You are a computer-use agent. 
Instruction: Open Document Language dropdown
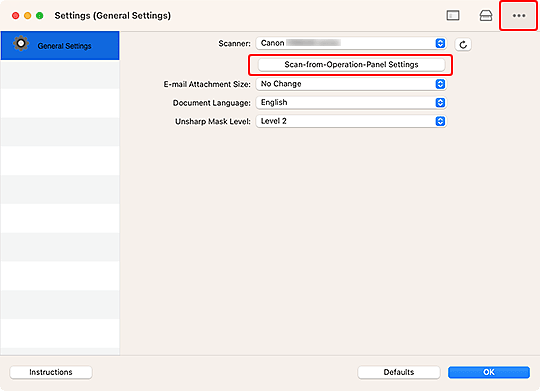[351, 103]
